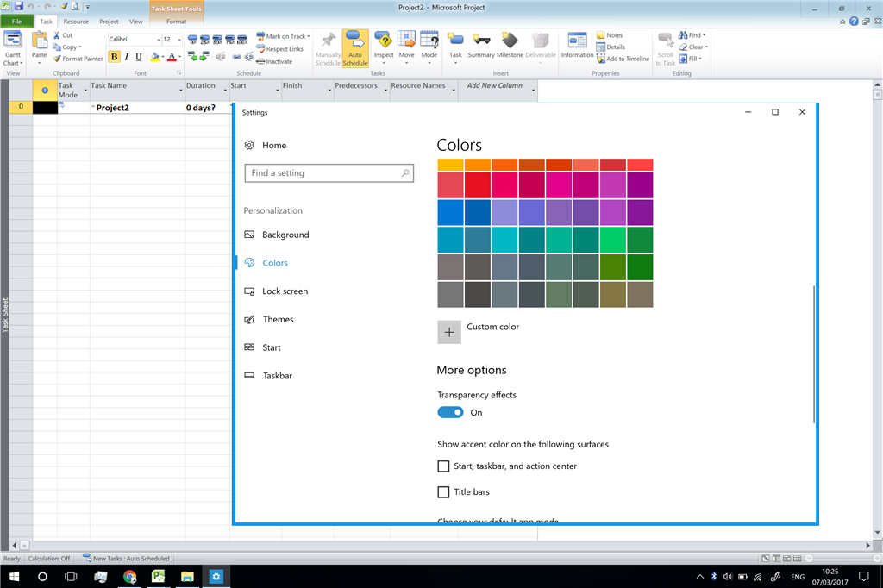Screen dimensions: 883x588
Task: Outdent the task with the left green arrow
Action: (x=192, y=56)
